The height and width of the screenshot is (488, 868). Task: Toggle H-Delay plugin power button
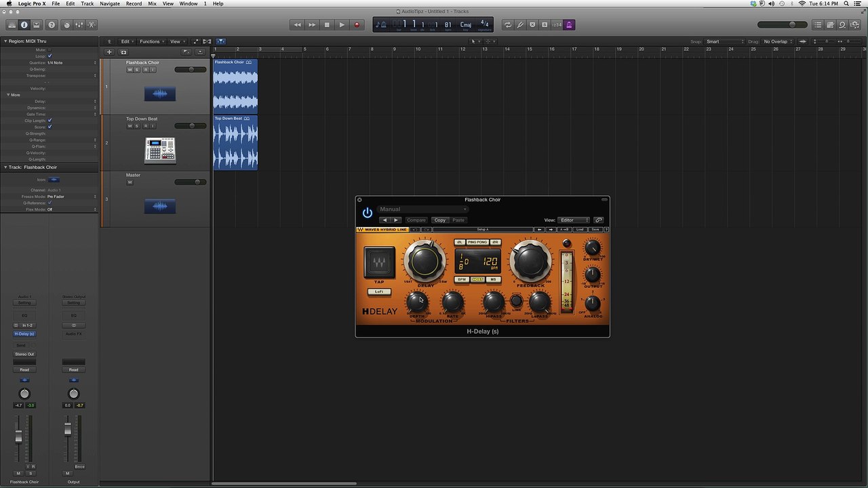(x=368, y=213)
